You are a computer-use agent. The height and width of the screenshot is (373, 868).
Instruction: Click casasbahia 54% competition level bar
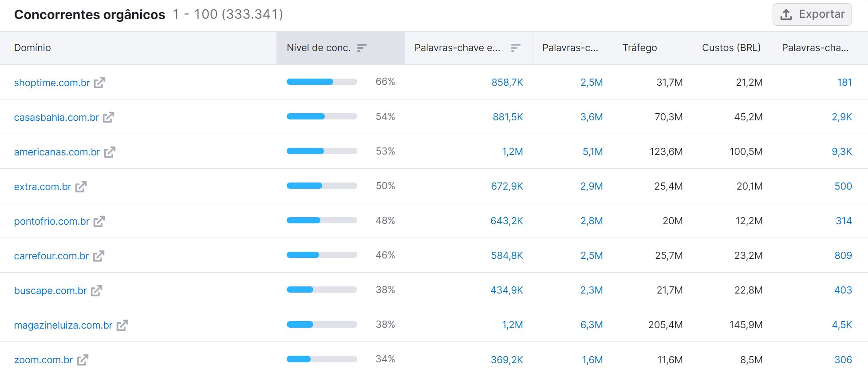pos(322,116)
